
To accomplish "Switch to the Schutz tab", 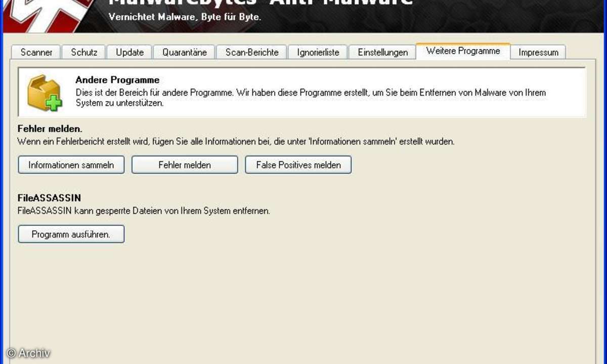I will (84, 53).
